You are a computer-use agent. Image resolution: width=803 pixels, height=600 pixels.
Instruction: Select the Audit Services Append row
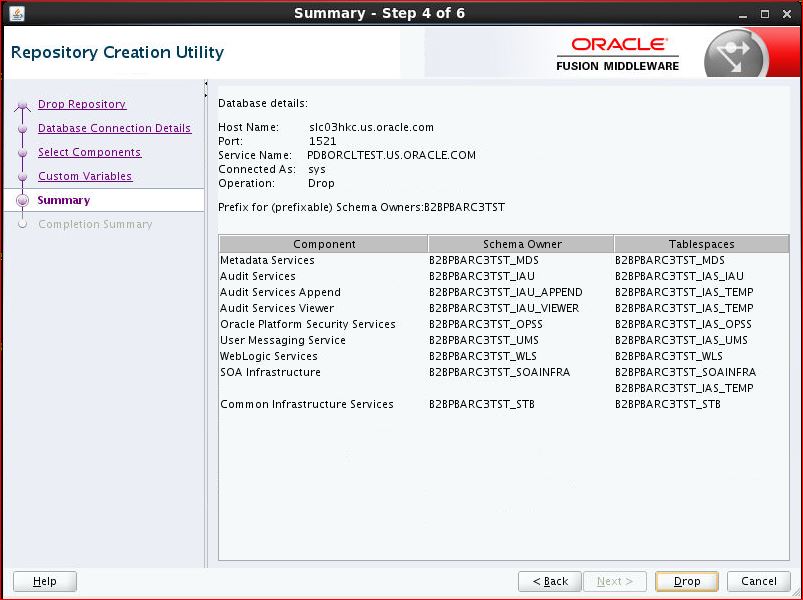pyautogui.click(x=504, y=292)
